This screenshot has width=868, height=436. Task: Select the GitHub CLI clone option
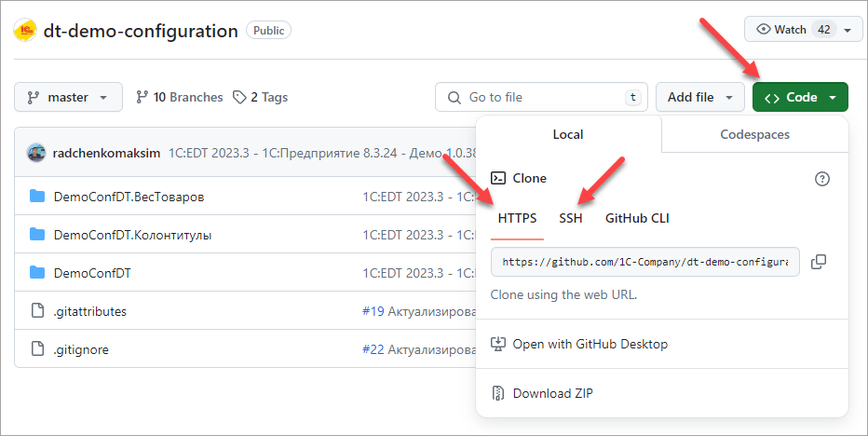point(637,218)
